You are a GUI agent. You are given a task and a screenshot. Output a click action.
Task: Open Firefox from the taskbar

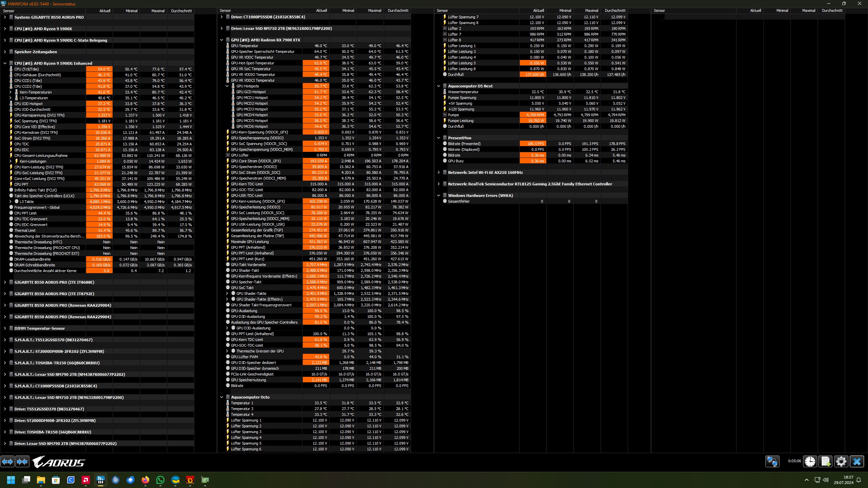pos(145,480)
